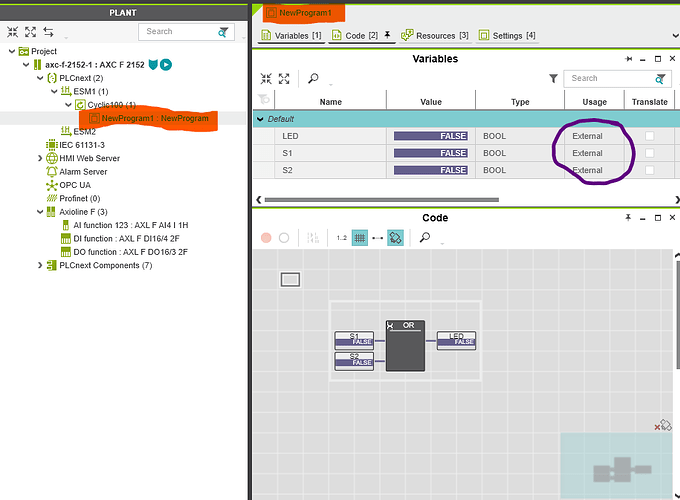Switch to Resources [3] tab
680x500 pixels.
[435, 36]
